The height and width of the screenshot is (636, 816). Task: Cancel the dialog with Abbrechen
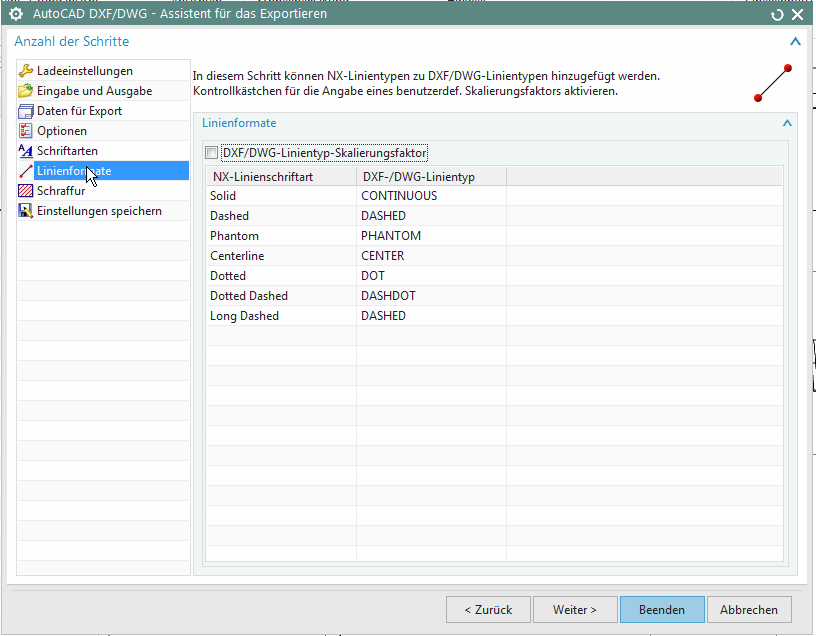[749, 609]
